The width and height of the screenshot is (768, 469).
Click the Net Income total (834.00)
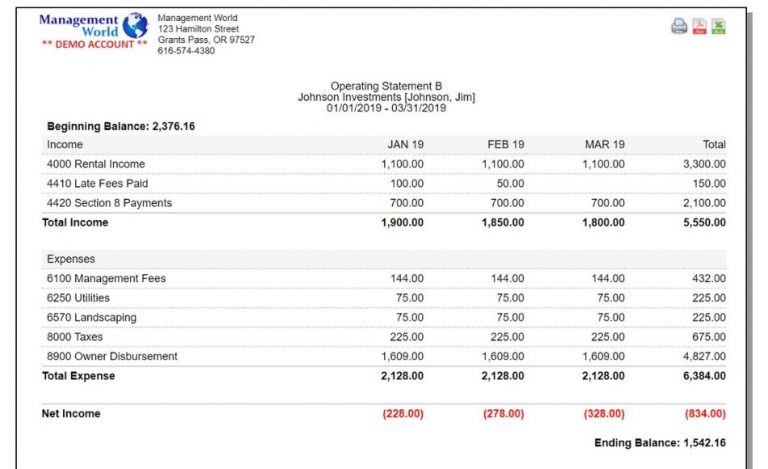tap(705, 414)
